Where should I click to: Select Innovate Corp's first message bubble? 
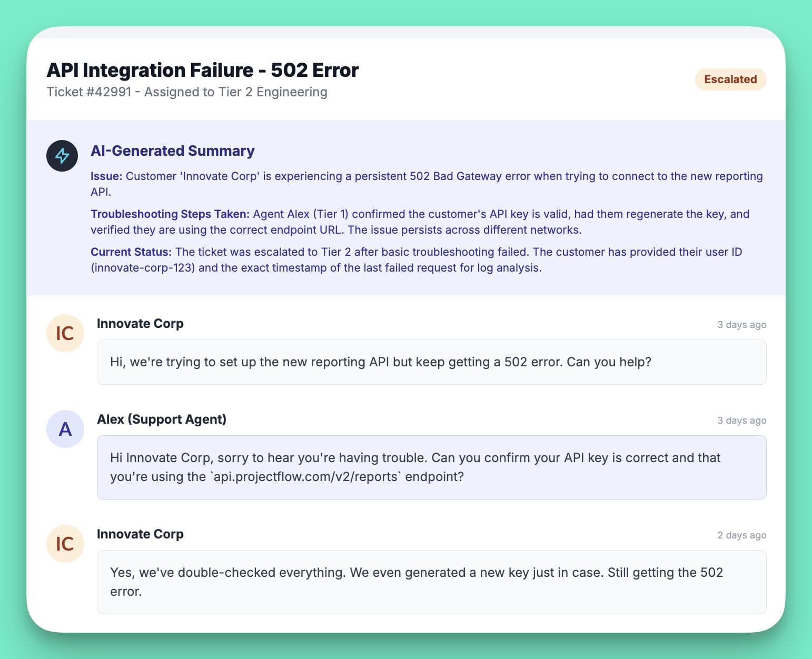[x=431, y=362]
